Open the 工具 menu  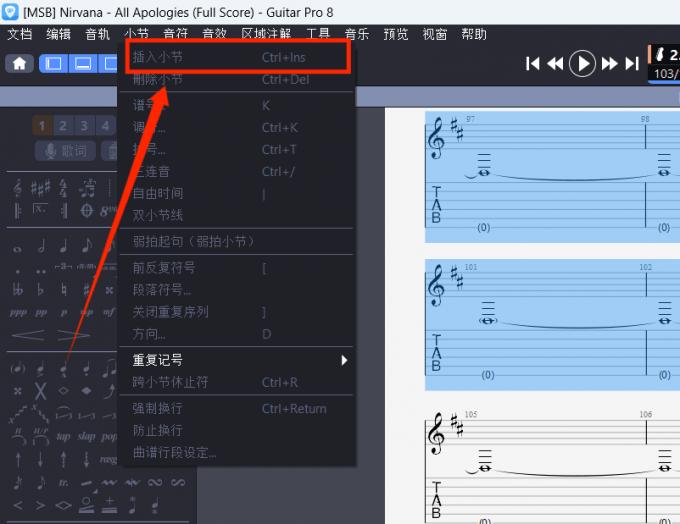[318, 34]
